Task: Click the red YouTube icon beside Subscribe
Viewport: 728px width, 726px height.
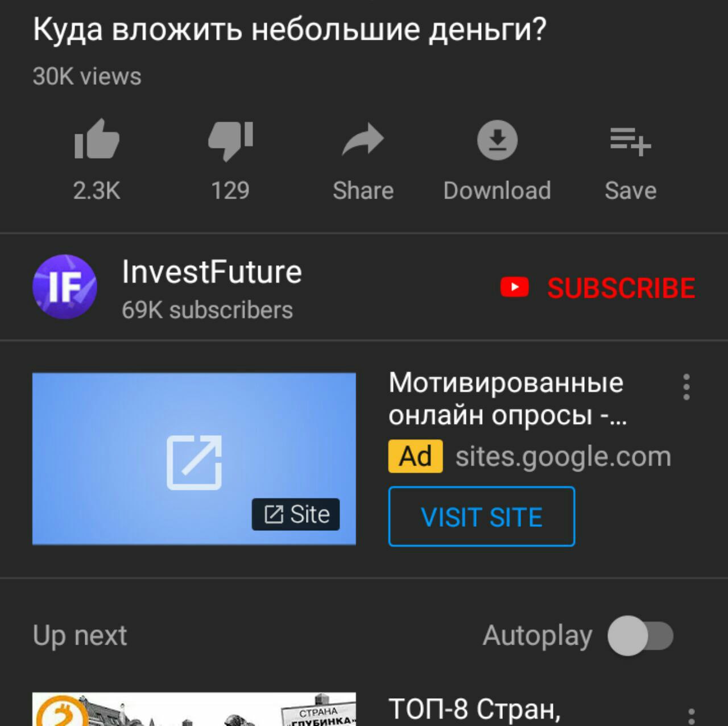Action: coord(515,287)
